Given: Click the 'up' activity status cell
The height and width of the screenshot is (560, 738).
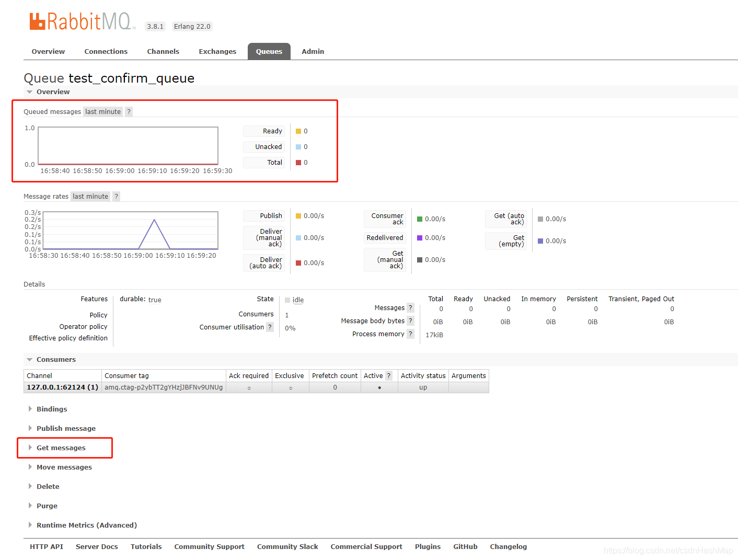Looking at the screenshot, I should (423, 387).
